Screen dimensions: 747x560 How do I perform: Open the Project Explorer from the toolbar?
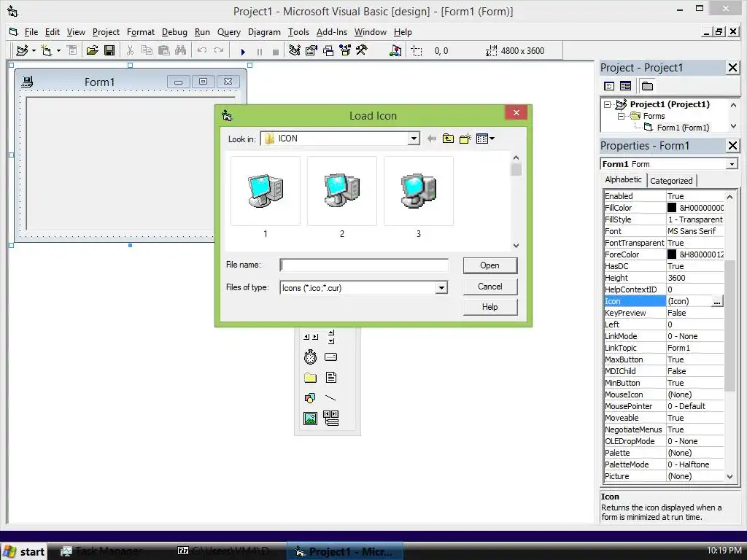click(295, 50)
